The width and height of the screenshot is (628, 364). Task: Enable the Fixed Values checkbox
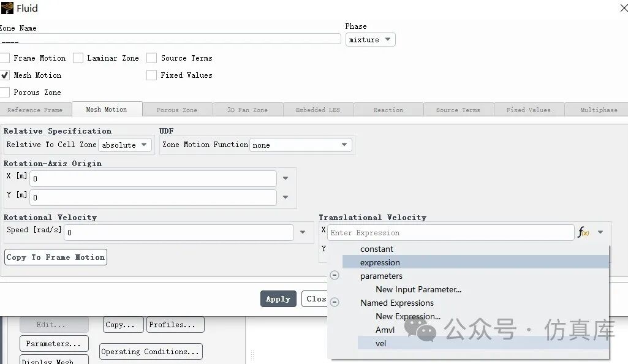click(151, 75)
